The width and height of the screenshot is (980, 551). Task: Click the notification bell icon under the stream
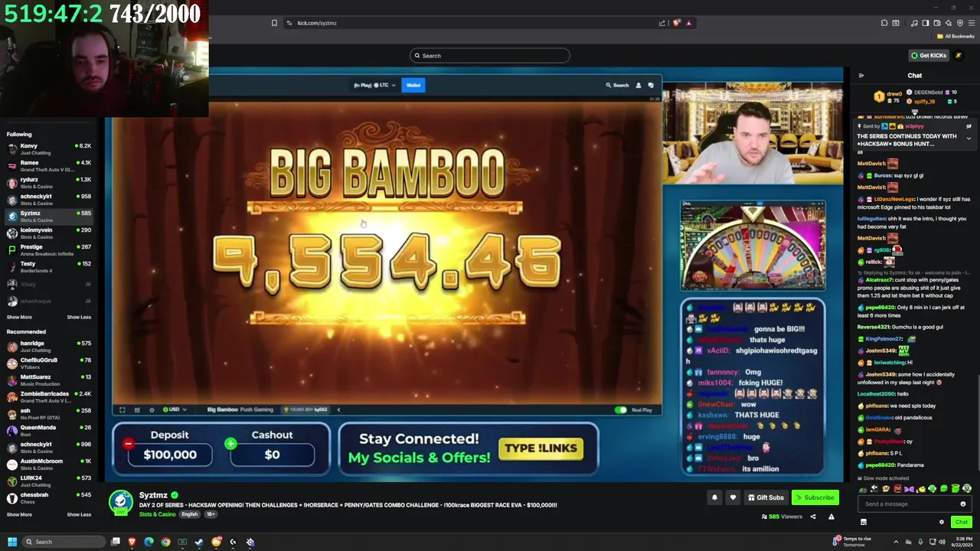point(714,497)
